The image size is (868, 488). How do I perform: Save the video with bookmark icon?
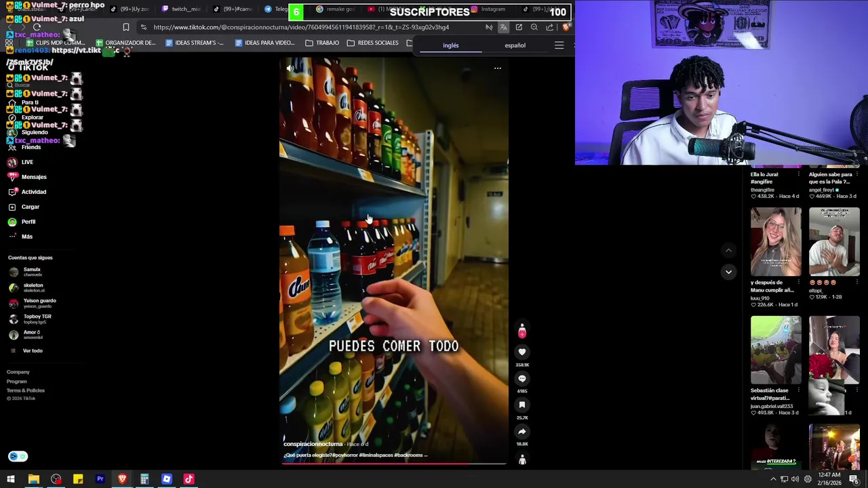click(x=522, y=405)
